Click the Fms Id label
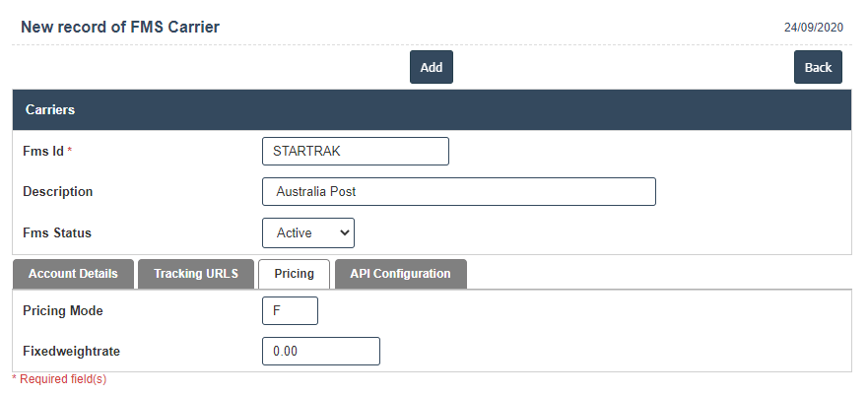The height and width of the screenshot is (395, 868). click(x=42, y=151)
